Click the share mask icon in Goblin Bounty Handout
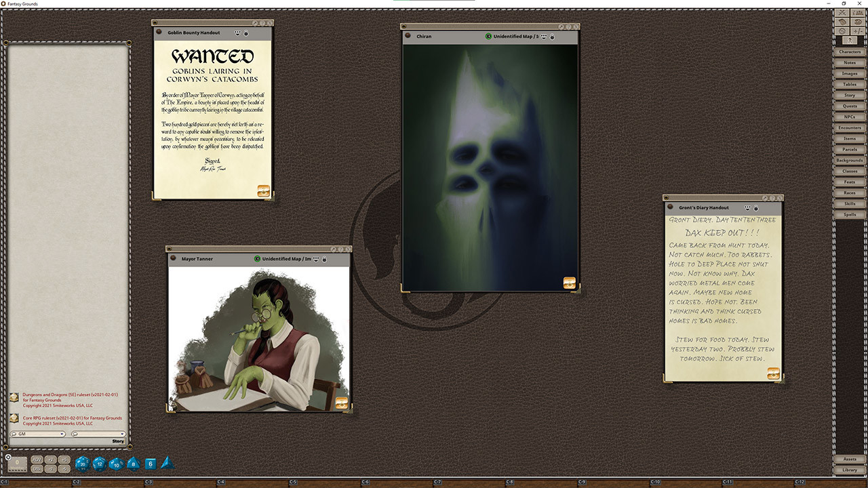868x488 pixels. (237, 33)
